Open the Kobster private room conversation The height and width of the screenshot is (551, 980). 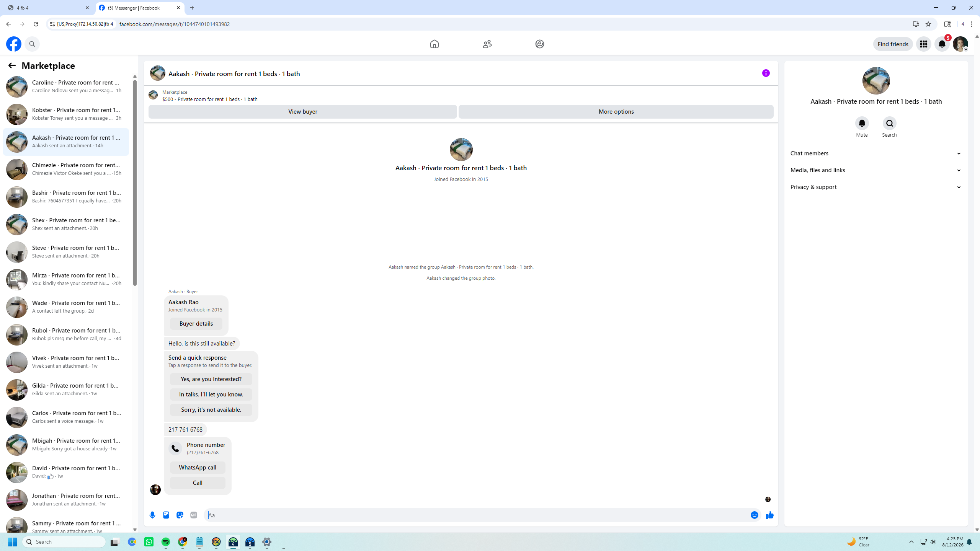pos(66,114)
